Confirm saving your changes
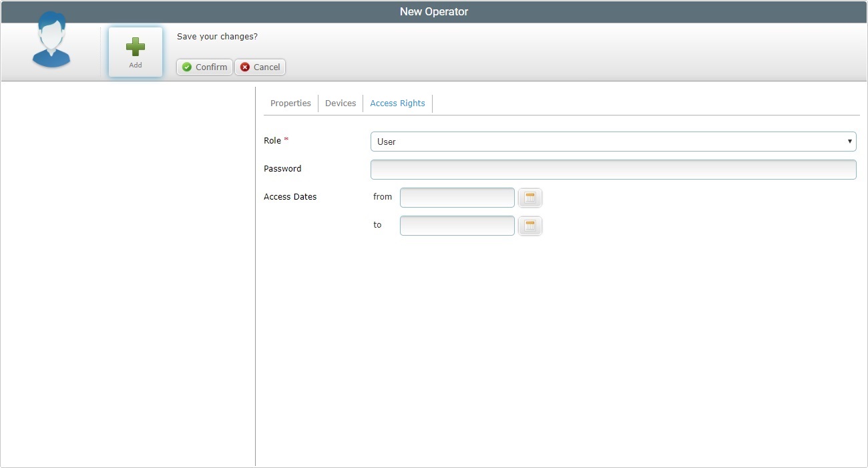Screen dimensions: 868x468 (204, 67)
